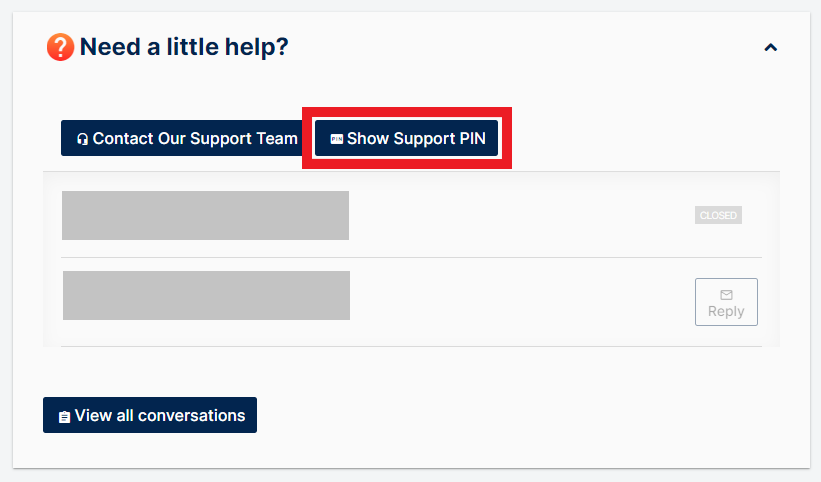
Task: Collapse the Need a little help panel
Action: pyautogui.click(x=770, y=48)
